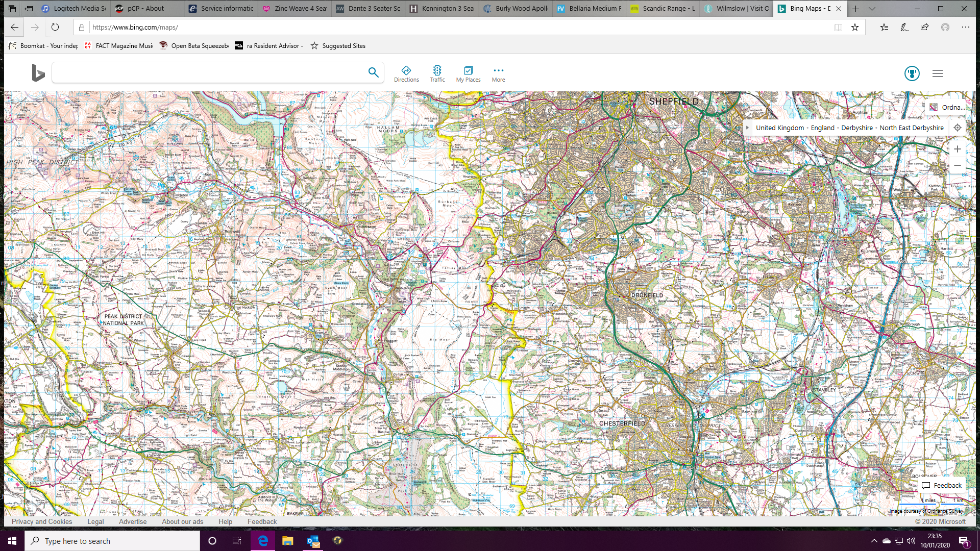Switch to Dante 3 Seater tab

coord(368,9)
